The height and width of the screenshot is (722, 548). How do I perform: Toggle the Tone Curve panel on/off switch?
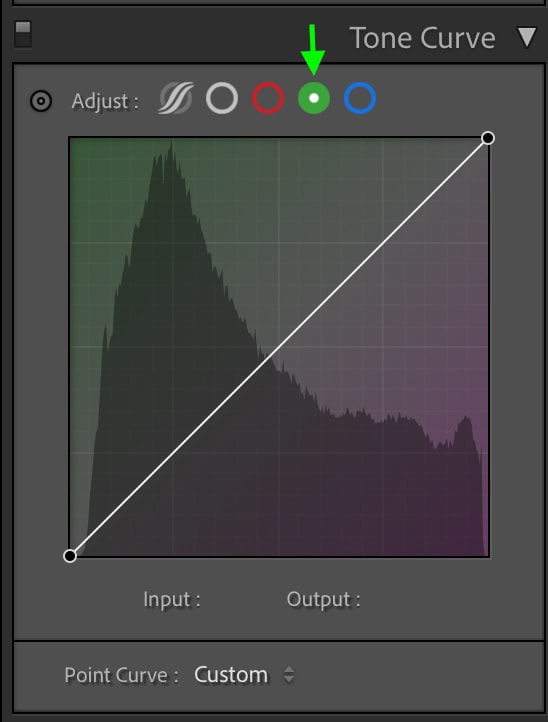click(23, 34)
